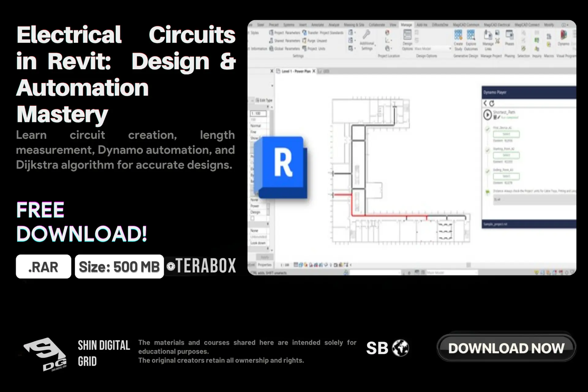This screenshot has width=588, height=392.
Task: Click the Phases icon
Action: (510, 38)
